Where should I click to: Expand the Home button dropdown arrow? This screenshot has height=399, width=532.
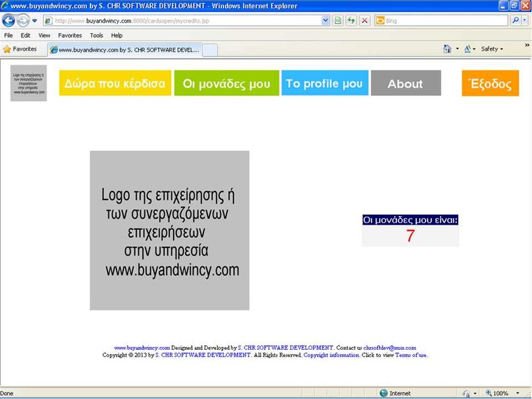click(457, 49)
